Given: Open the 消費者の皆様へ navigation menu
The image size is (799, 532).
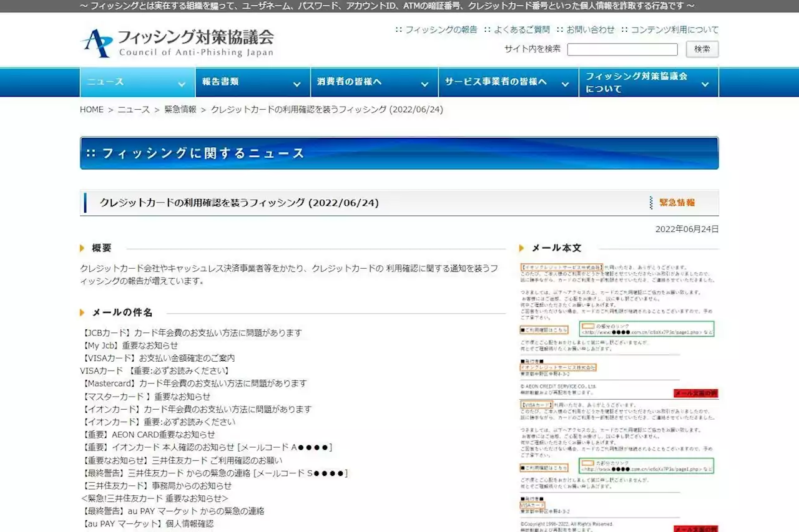Looking at the screenshot, I should [x=375, y=82].
